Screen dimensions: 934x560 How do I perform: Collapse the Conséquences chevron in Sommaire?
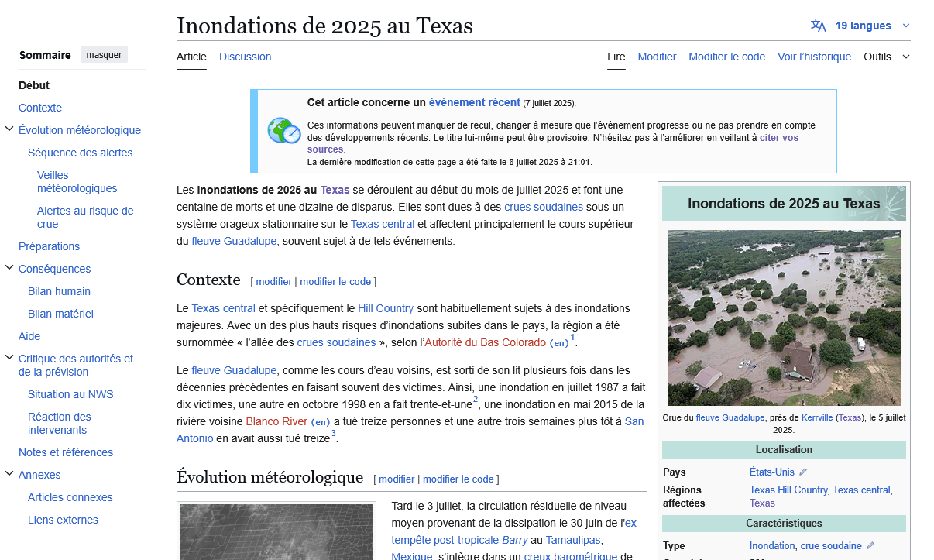pyautogui.click(x=9, y=269)
